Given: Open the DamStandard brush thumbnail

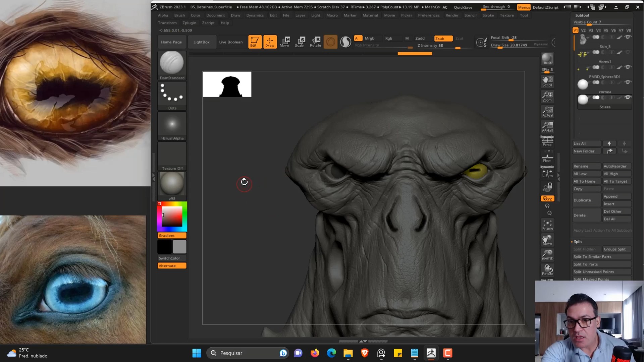Looking at the screenshot, I should (172, 63).
